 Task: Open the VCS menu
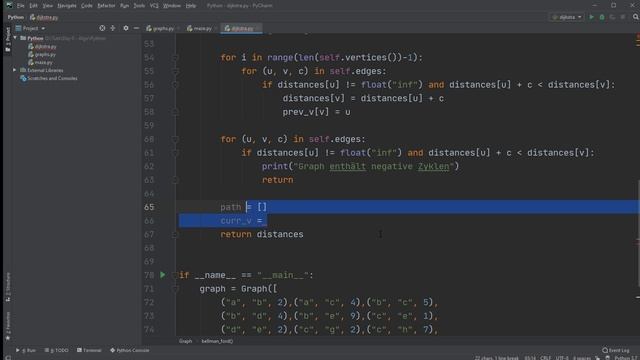tap(154, 6)
